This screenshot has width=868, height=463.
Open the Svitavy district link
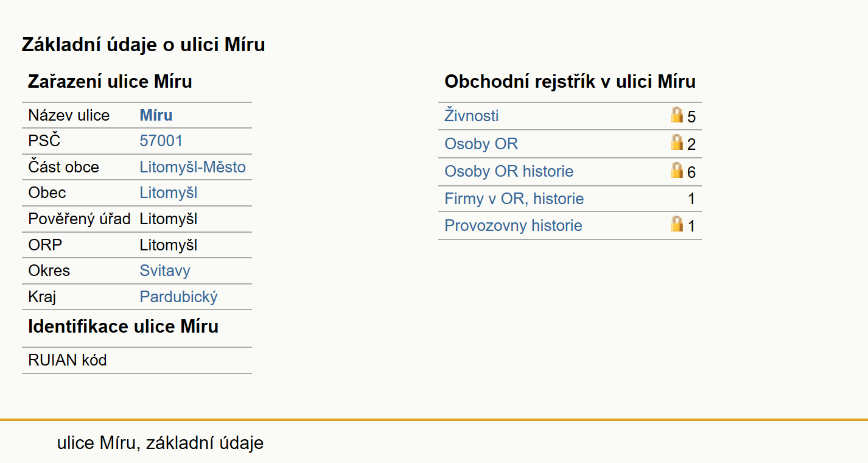click(165, 270)
